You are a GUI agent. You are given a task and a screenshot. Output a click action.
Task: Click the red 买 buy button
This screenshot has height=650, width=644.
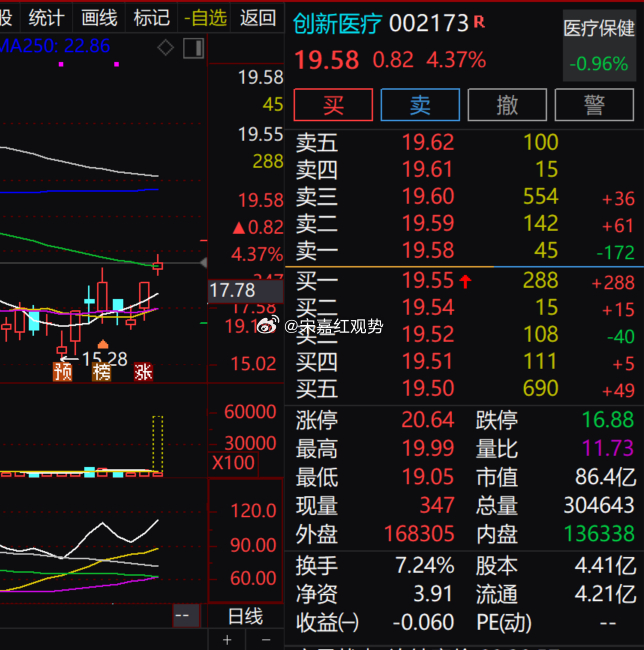[333, 105]
